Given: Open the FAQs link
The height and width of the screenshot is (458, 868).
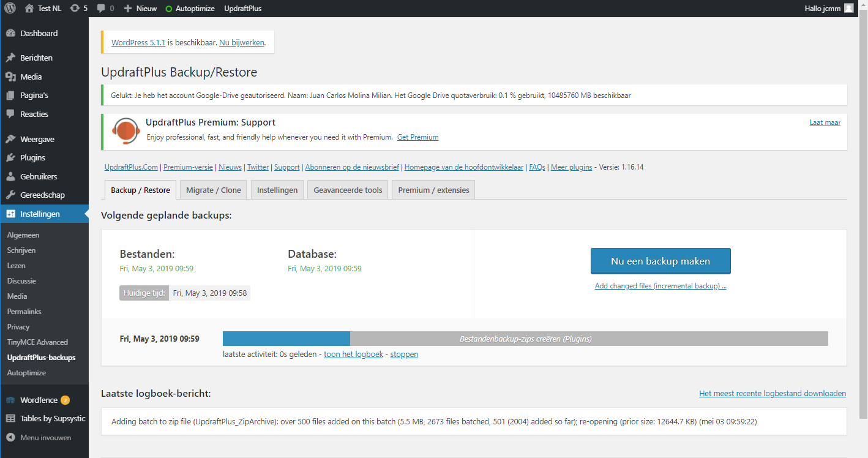Looking at the screenshot, I should 537,167.
